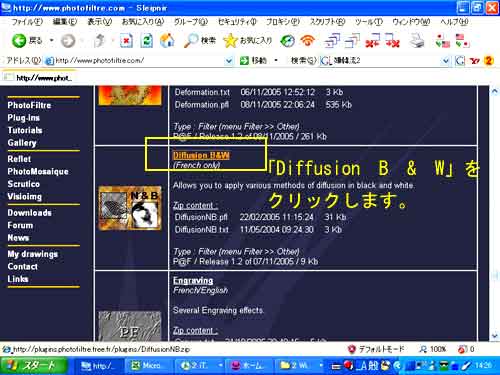
Task: Click the green Go arrow button
Action: (244, 61)
